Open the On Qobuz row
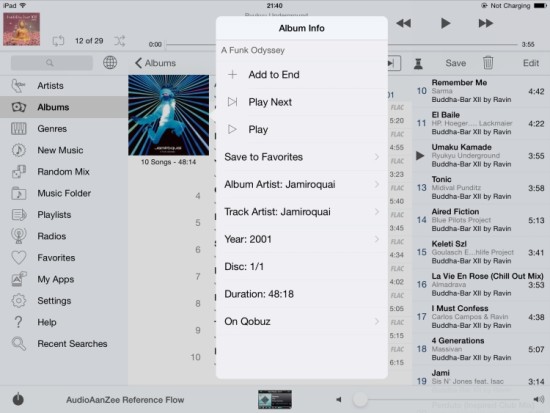The height and width of the screenshot is (413, 550). click(302, 321)
